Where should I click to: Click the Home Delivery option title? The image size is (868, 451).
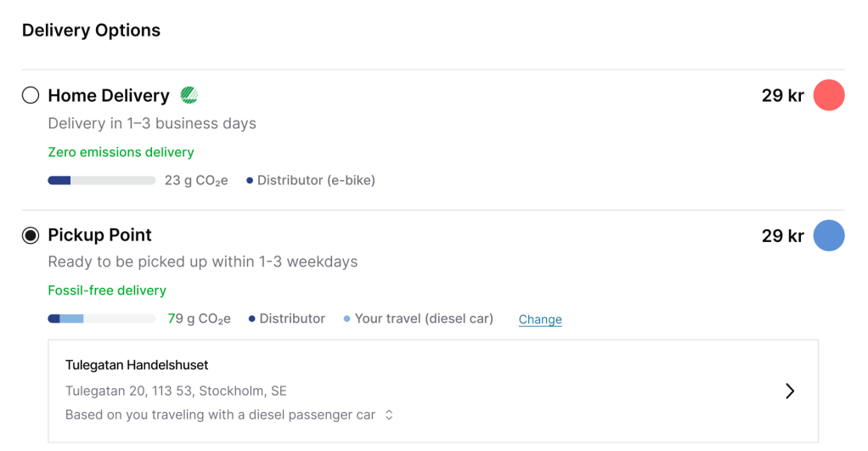[x=109, y=95]
